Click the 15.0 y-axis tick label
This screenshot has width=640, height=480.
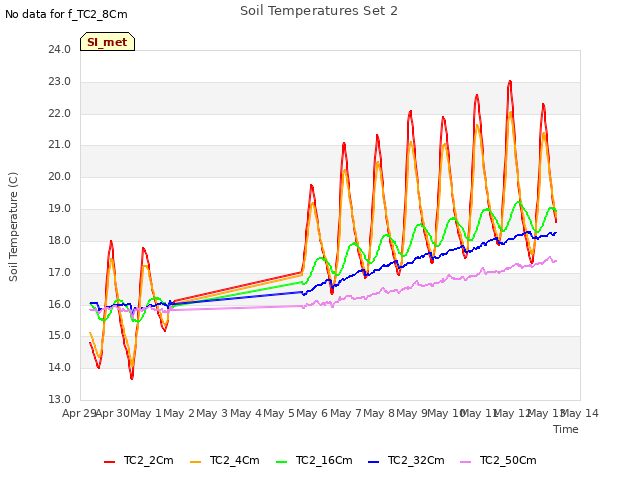click(60, 336)
